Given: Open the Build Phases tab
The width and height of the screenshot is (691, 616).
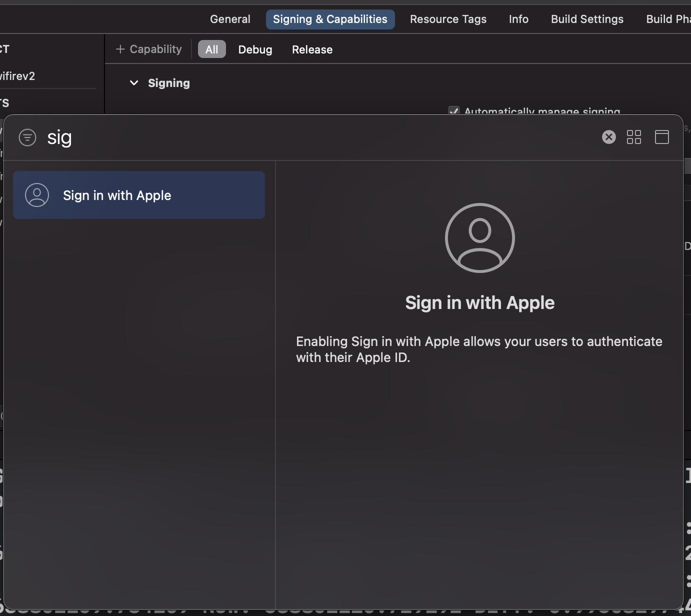Looking at the screenshot, I should [668, 19].
